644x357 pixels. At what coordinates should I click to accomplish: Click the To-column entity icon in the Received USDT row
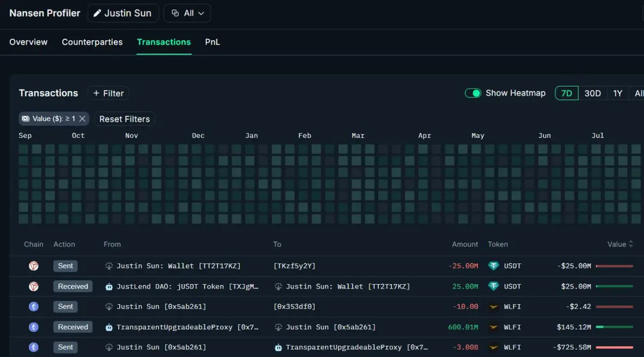(279, 286)
